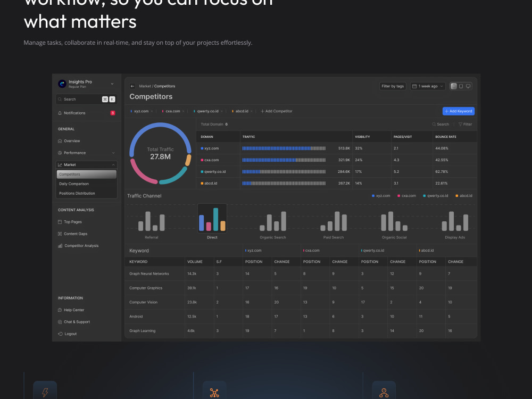
Task: Click the Android keyword row
Action: point(301,317)
